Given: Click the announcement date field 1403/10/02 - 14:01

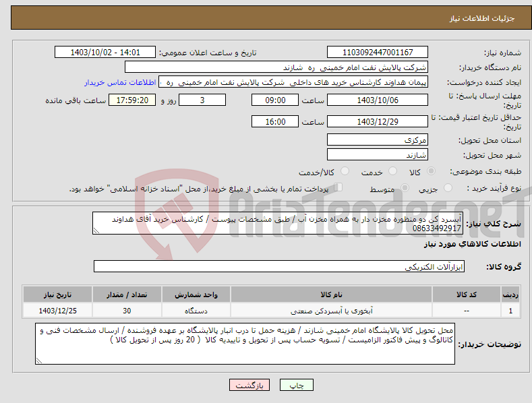Looking at the screenshot, I should click(x=105, y=53).
